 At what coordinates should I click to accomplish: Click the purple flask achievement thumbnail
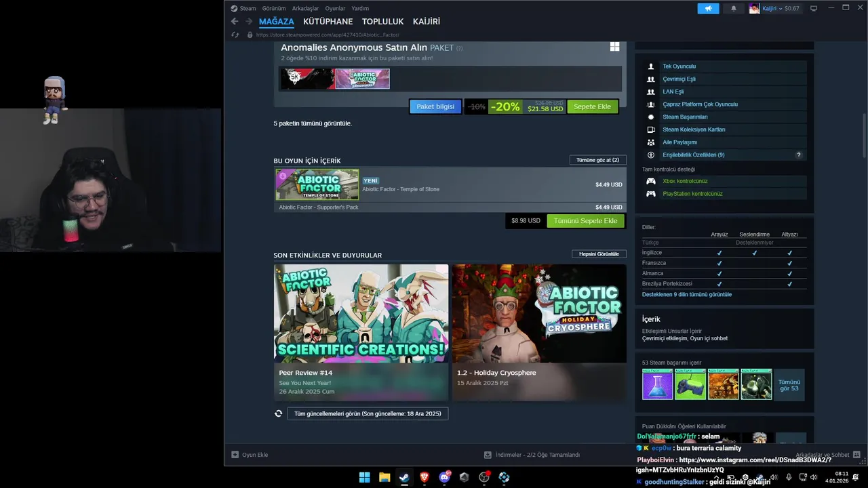point(657,384)
